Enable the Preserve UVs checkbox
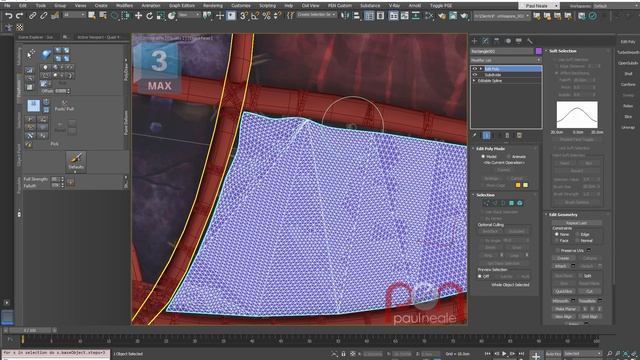 [557, 250]
